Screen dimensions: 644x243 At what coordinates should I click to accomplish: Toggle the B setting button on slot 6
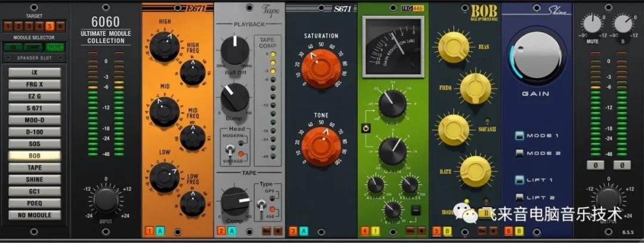(519, 231)
